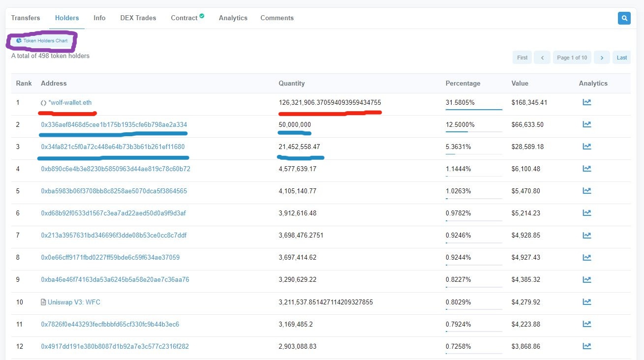Select the value $168,345.41
Image resolution: width=644 pixels, height=360 pixels.
coord(529,102)
